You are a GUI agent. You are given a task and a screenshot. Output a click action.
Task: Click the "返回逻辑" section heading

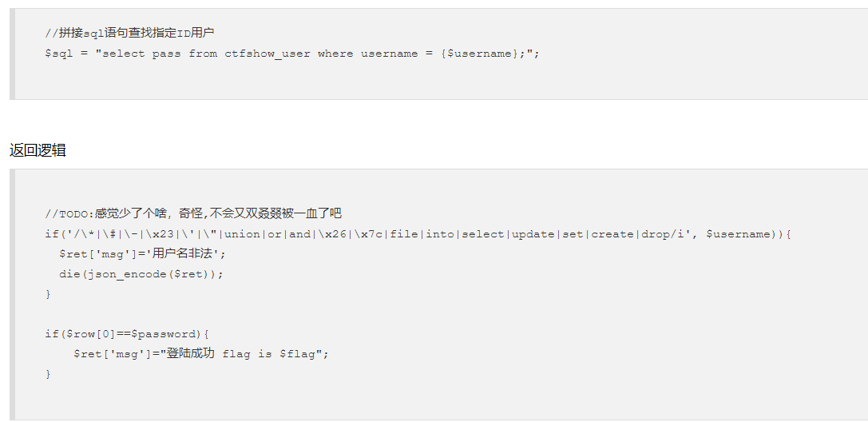[38, 149]
